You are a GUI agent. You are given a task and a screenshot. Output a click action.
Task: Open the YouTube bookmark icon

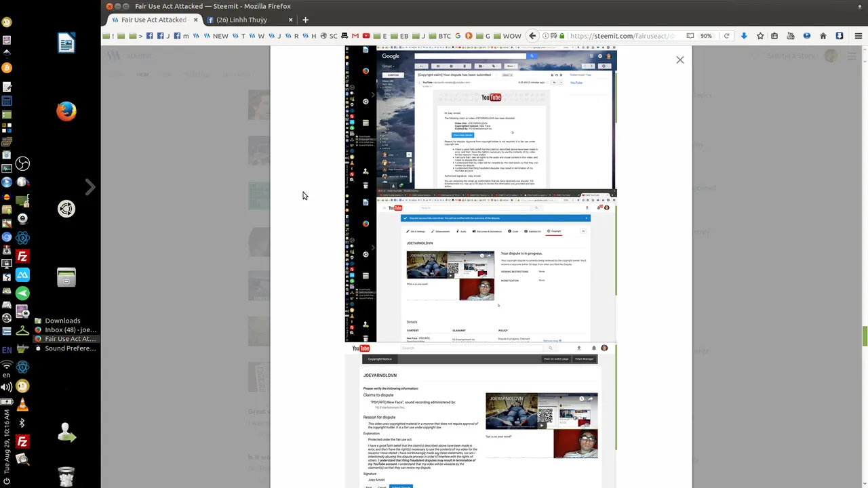[x=366, y=36]
